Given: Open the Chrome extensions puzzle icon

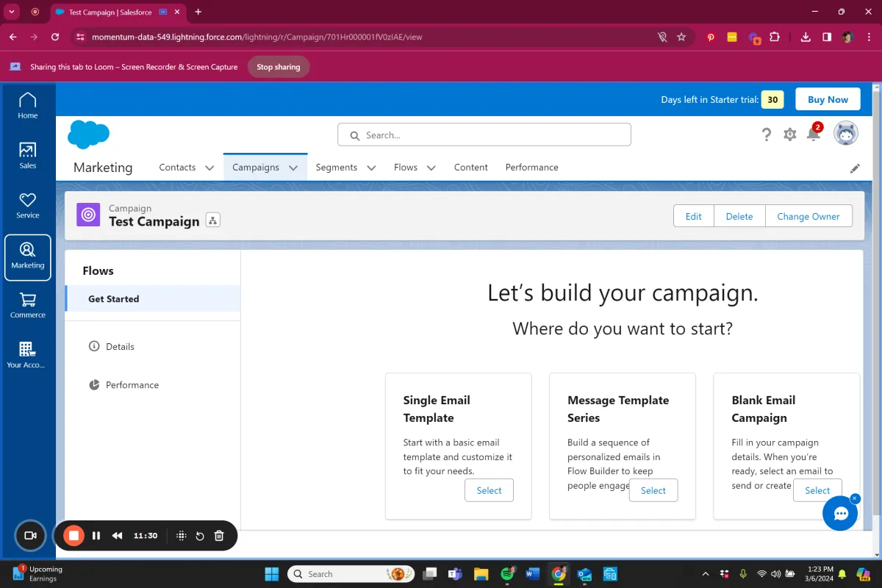Looking at the screenshot, I should tap(775, 37).
